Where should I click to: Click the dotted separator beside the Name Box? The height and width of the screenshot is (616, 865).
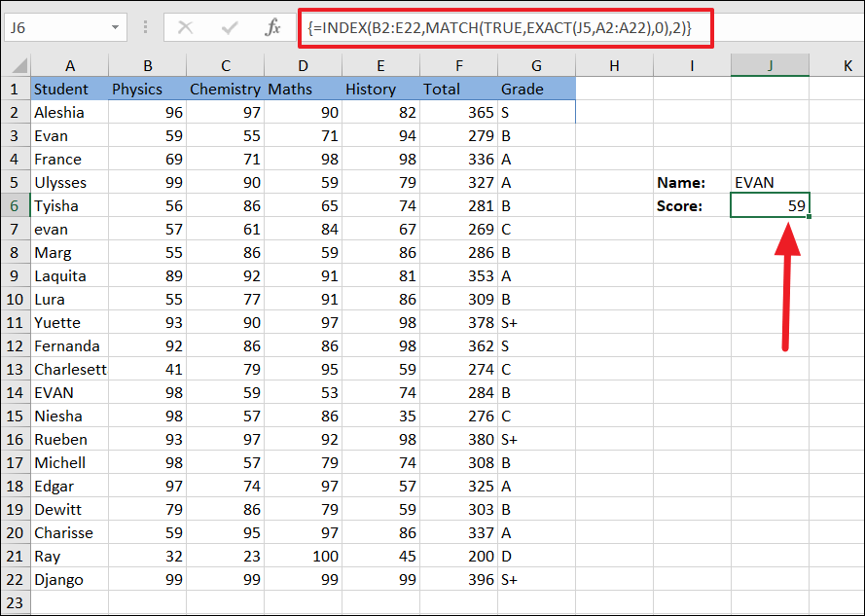145,29
